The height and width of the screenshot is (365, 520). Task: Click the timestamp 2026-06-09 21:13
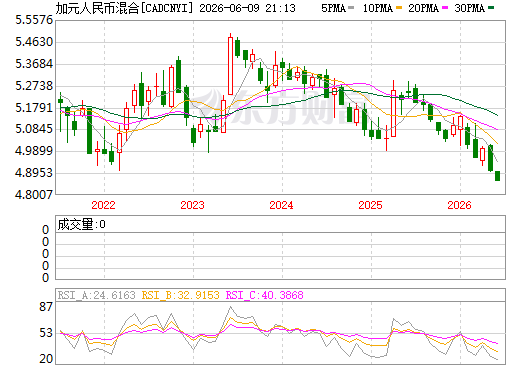(x=247, y=8)
